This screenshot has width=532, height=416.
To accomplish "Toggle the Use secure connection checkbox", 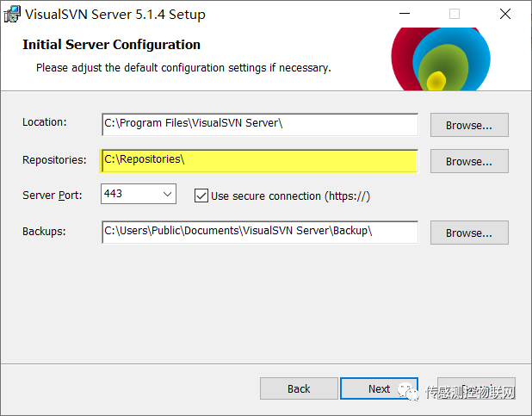I will [201, 196].
